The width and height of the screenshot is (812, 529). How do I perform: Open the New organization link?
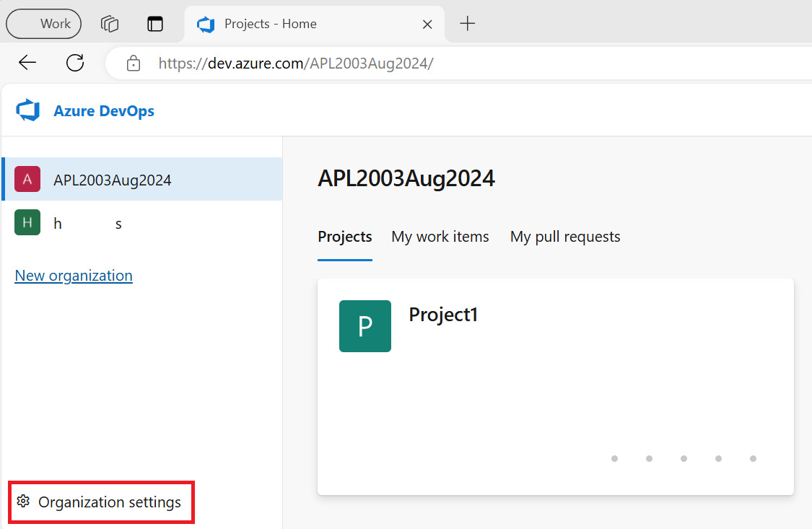tap(73, 275)
